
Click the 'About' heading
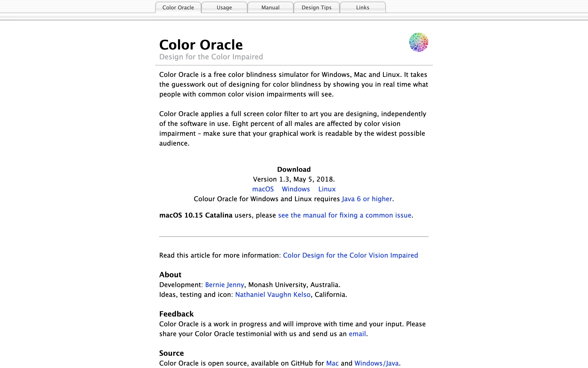(x=170, y=275)
